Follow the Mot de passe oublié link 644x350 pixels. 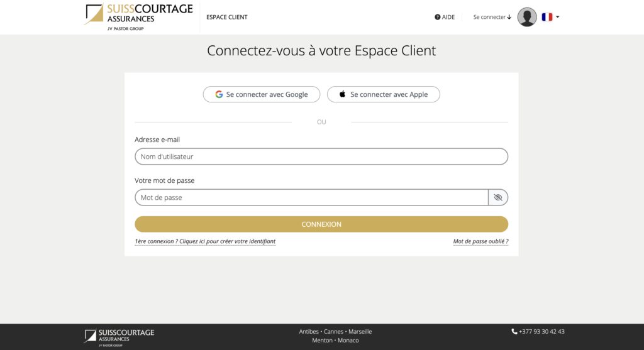click(480, 241)
